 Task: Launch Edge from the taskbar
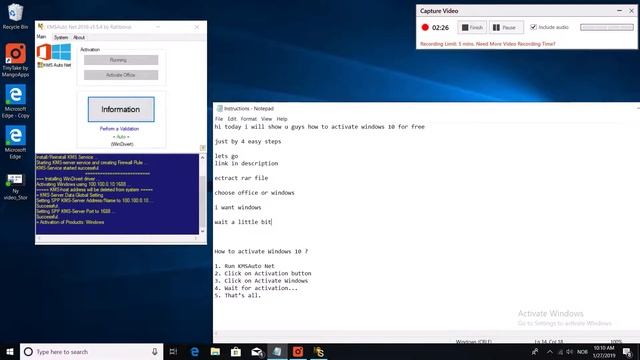click(x=195, y=351)
